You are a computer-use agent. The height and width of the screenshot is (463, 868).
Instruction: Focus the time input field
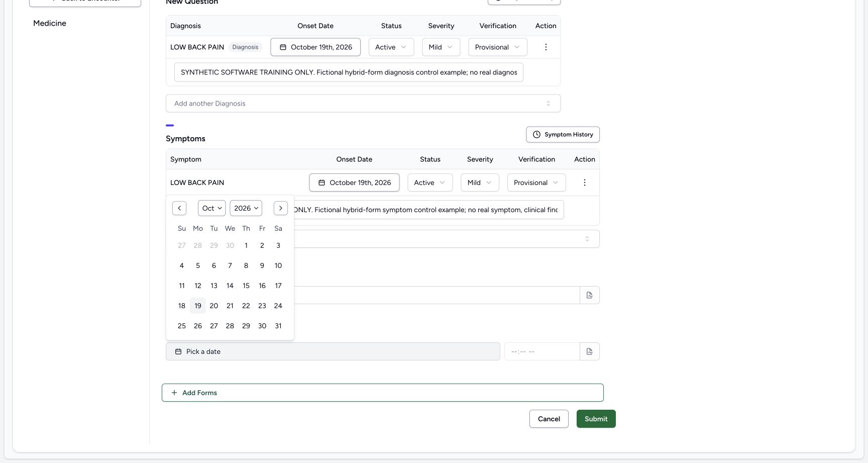click(542, 351)
